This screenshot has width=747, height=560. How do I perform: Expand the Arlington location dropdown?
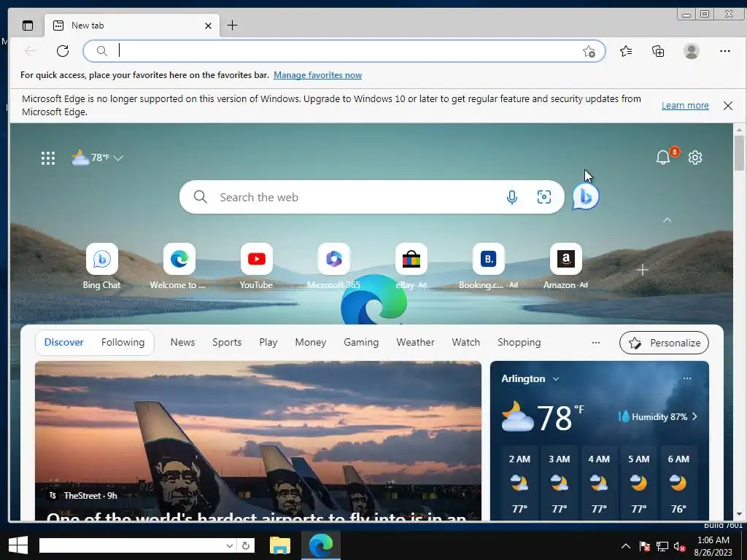555,379
